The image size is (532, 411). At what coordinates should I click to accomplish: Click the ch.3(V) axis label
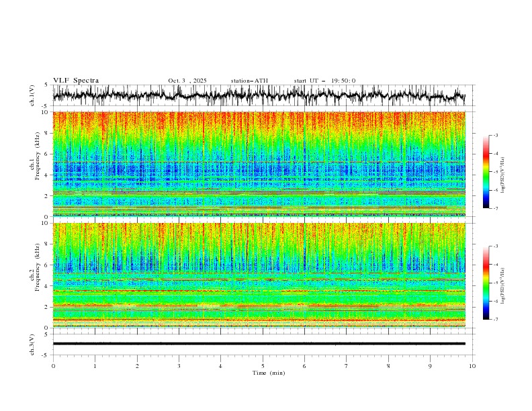point(32,345)
